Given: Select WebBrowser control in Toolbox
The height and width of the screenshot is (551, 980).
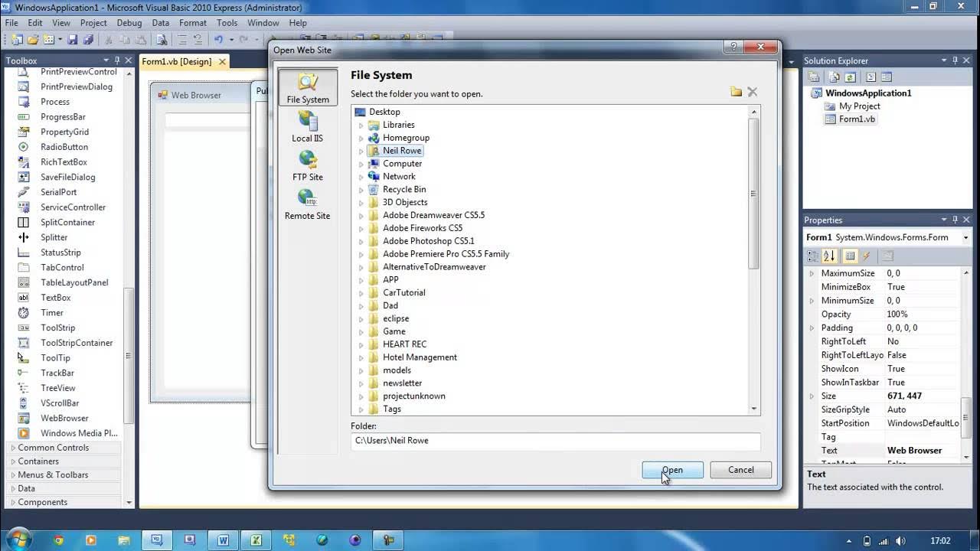Looking at the screenshot, I should coord(64,418).
